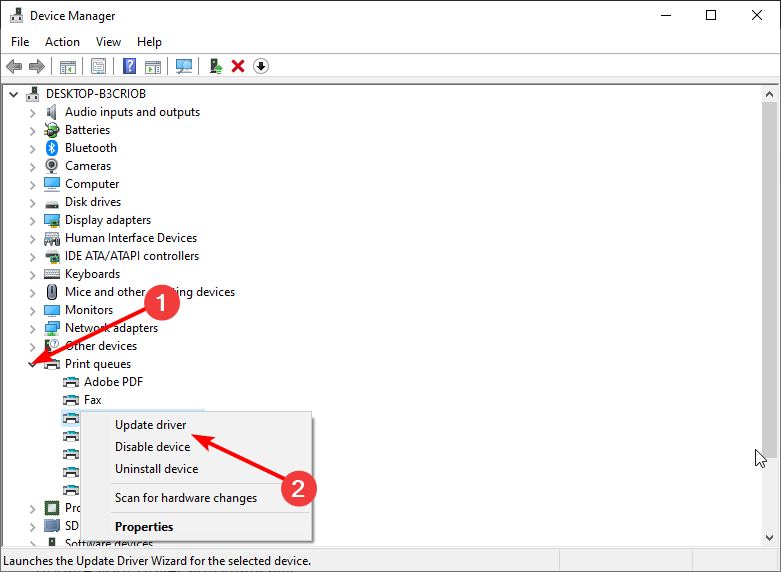Click Scan for hardware changes toolbar icon
Image resolution: width=781 pixels, height=572 pixels.
click(x=184, y=66)
